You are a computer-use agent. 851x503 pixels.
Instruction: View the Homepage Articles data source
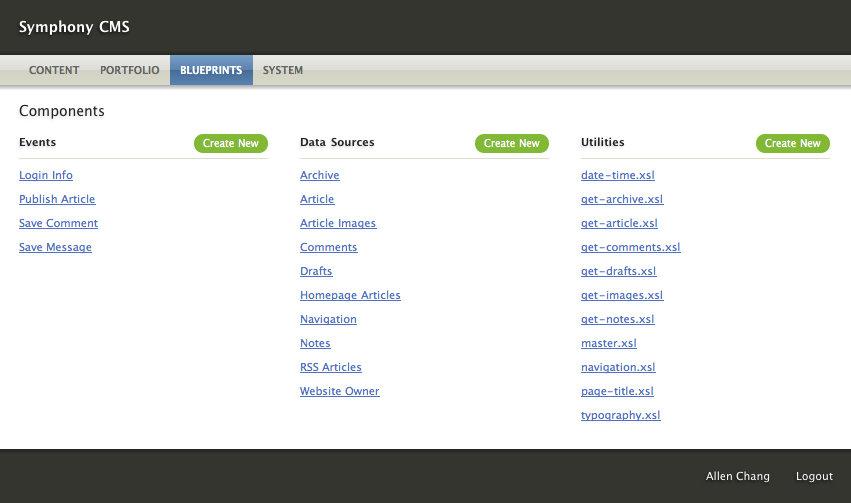point(350,296)
